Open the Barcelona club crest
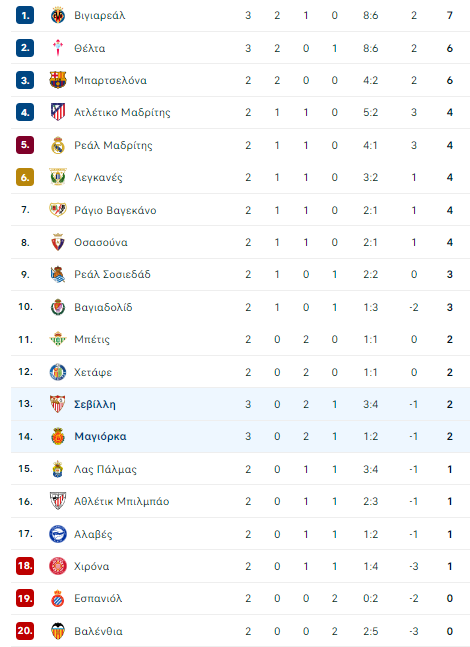Viewport: 470px width, 647px height. (x=58, y=80)
